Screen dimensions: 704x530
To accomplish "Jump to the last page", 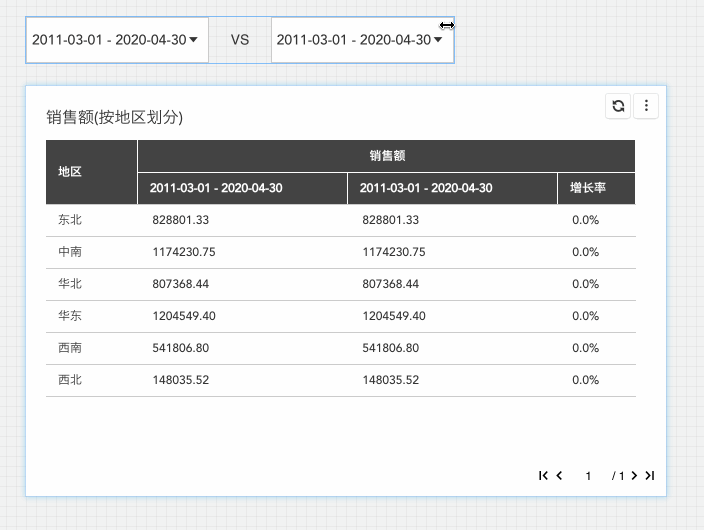I will [650, 475].
